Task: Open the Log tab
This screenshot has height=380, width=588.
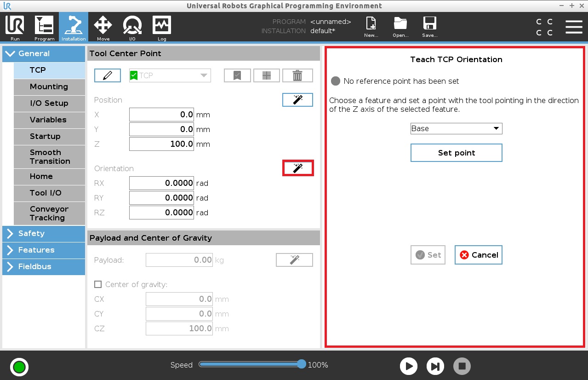Action: click(x=162, y=27)
